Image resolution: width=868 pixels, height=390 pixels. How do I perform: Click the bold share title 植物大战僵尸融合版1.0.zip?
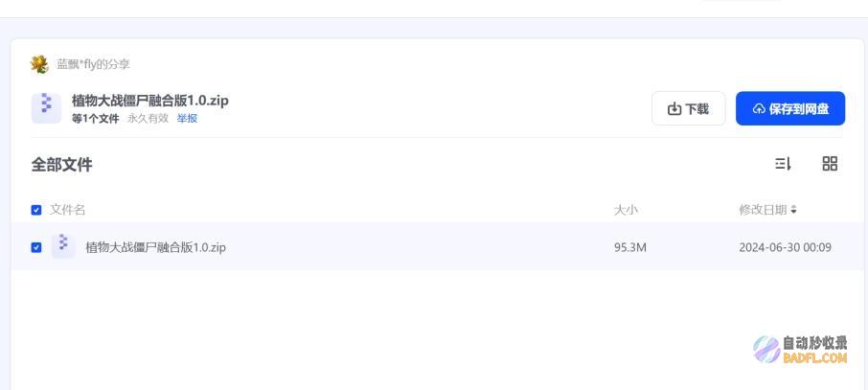coord(150,101)
